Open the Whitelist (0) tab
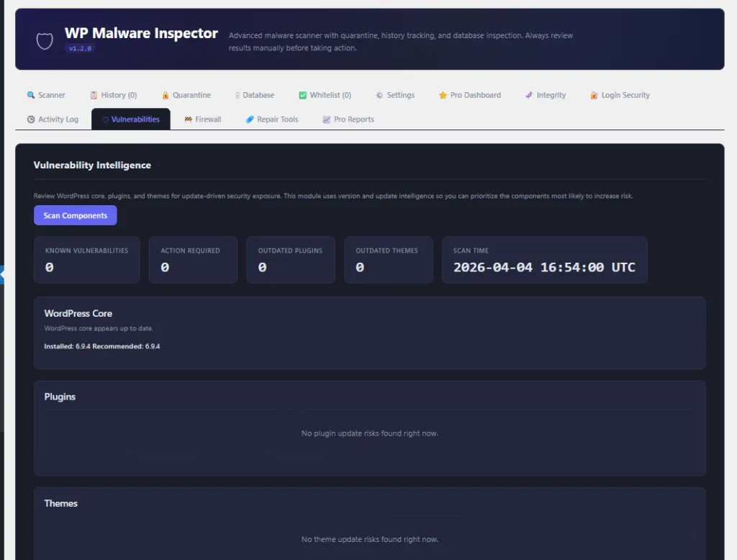Image resolution: width=737 pixels, height=560 pixels. 324,94
